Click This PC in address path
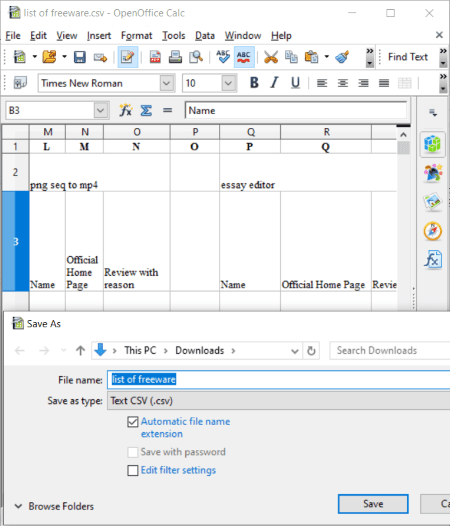The image size is (450, 526). 140,351
